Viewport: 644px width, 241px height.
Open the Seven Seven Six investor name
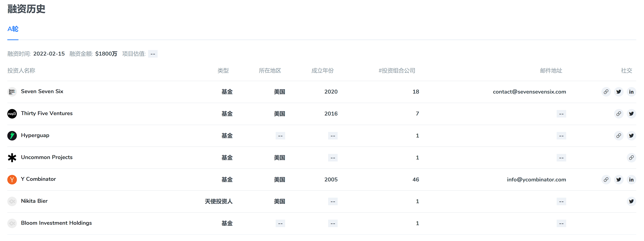tap(42, 91)
